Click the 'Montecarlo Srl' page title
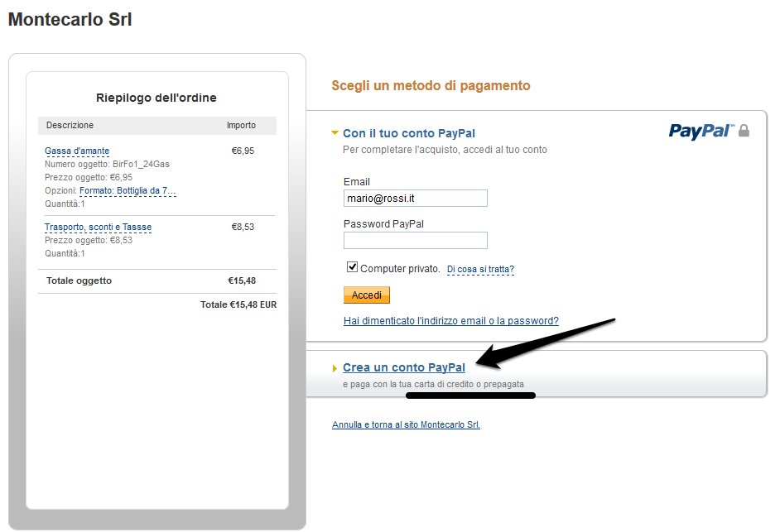This screenshot has width=780, height=532. click(x=70, y=20)
